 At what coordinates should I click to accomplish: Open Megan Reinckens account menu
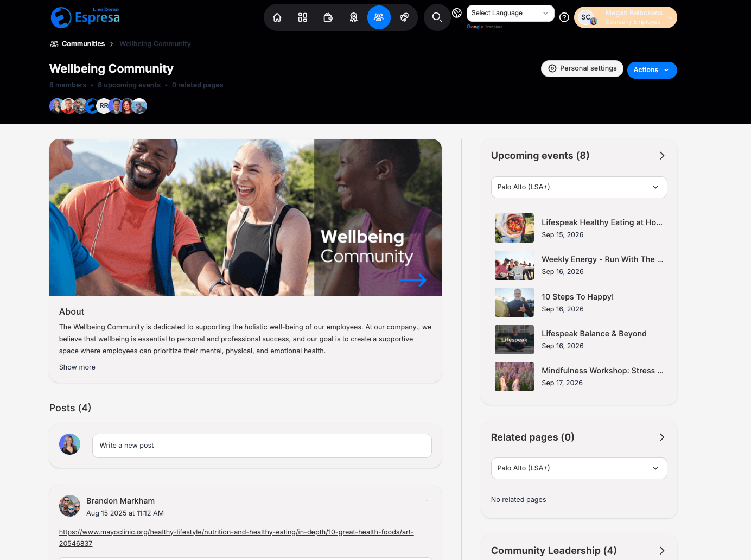tap(626, 17)
